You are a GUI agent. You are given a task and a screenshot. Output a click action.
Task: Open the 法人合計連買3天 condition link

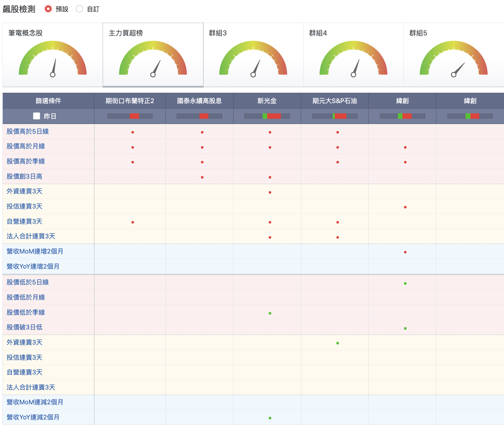(x=31, y=236)
